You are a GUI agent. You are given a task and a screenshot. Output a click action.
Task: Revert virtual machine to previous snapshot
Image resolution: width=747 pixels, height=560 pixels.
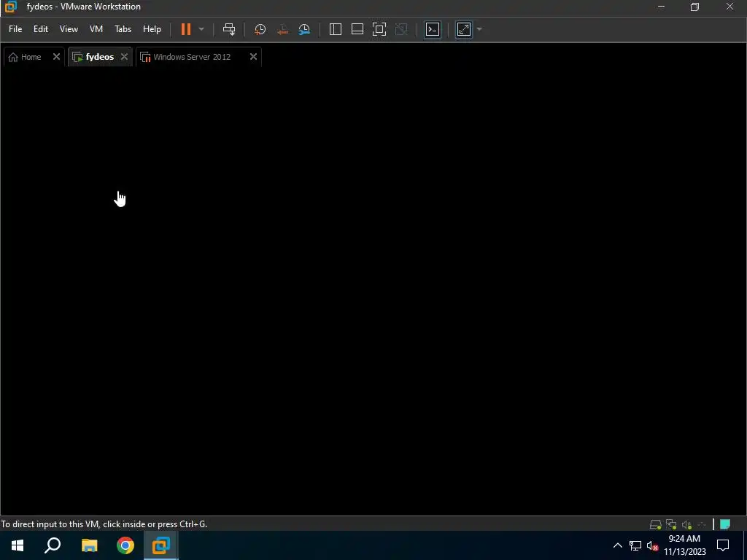coord(282,29)
